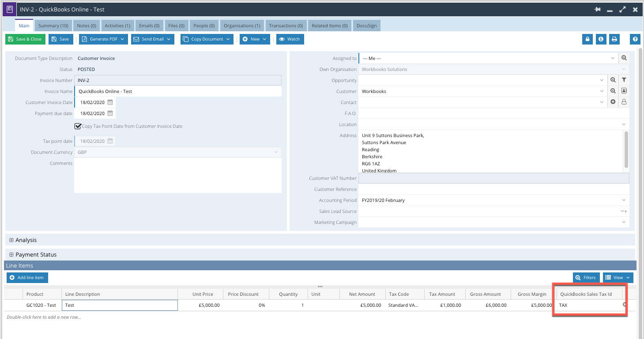Go to Emails (0) tab
Image resolution: width=644 pixels, height=339 pixels.
[x=149, y=26]
